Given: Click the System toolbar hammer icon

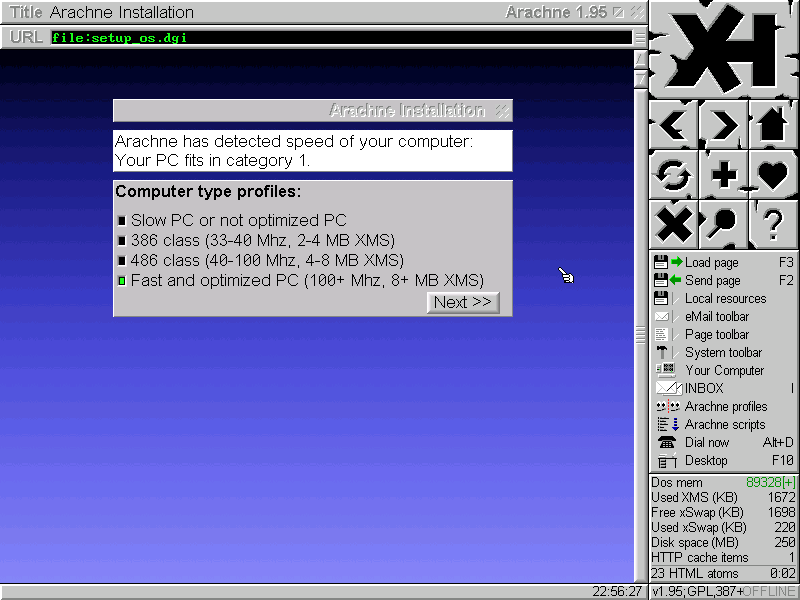Looking at the screenshot, I should point(662,352).
